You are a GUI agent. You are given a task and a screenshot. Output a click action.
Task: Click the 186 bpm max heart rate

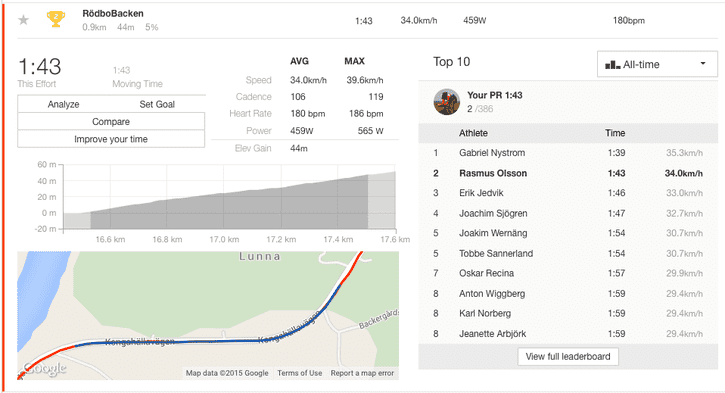(366, 114)
